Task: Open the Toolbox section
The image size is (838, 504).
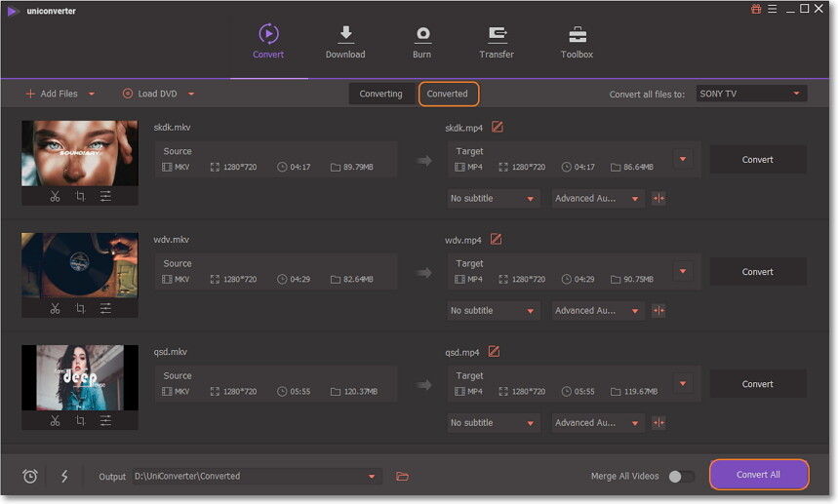Action: (577, 42)
